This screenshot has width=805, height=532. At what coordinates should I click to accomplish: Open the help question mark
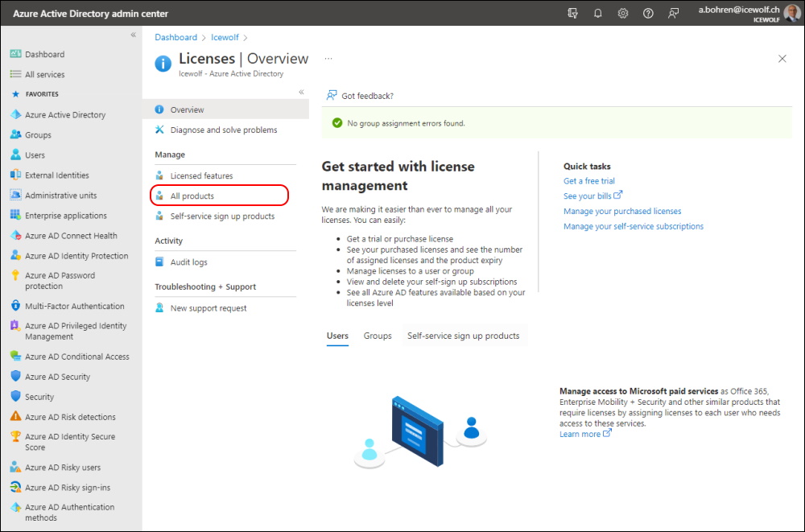pos(648,14)
